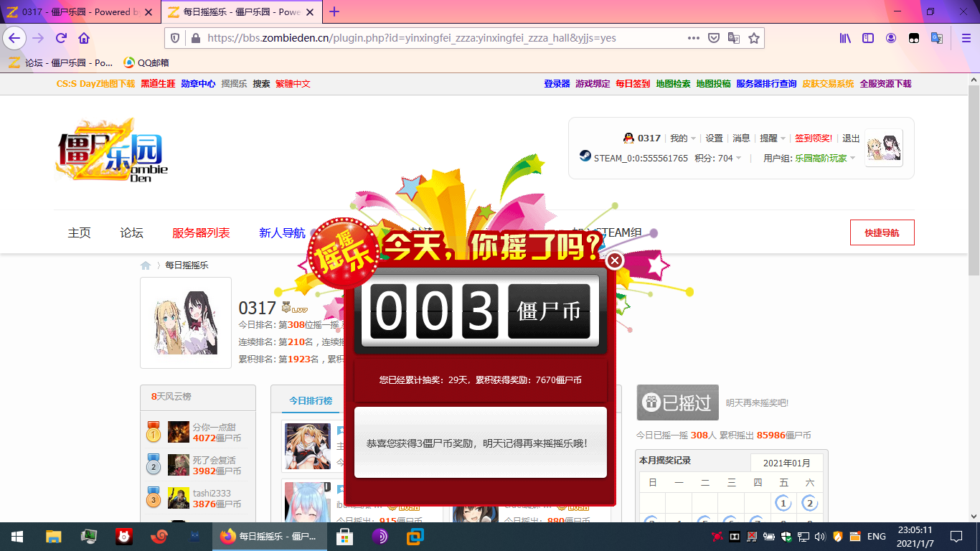This screenshot has height=551, width=980.
Task: Expand the 提醒 notifications dropdown
Action: coord(772,138)
